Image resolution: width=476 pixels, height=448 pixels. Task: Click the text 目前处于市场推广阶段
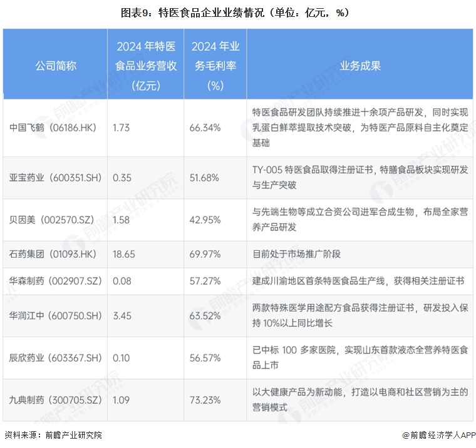click(x=297, y=254)
